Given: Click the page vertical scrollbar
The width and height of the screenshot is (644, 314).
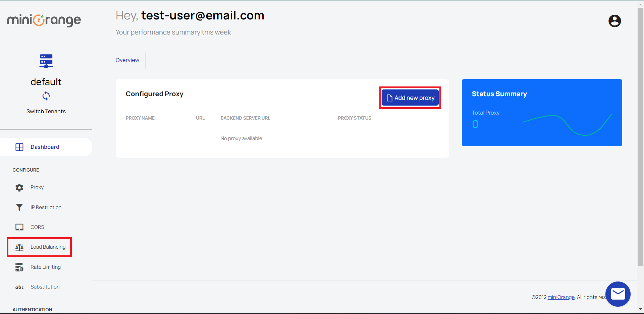Looking at the screenshot, I should (640, 137).
